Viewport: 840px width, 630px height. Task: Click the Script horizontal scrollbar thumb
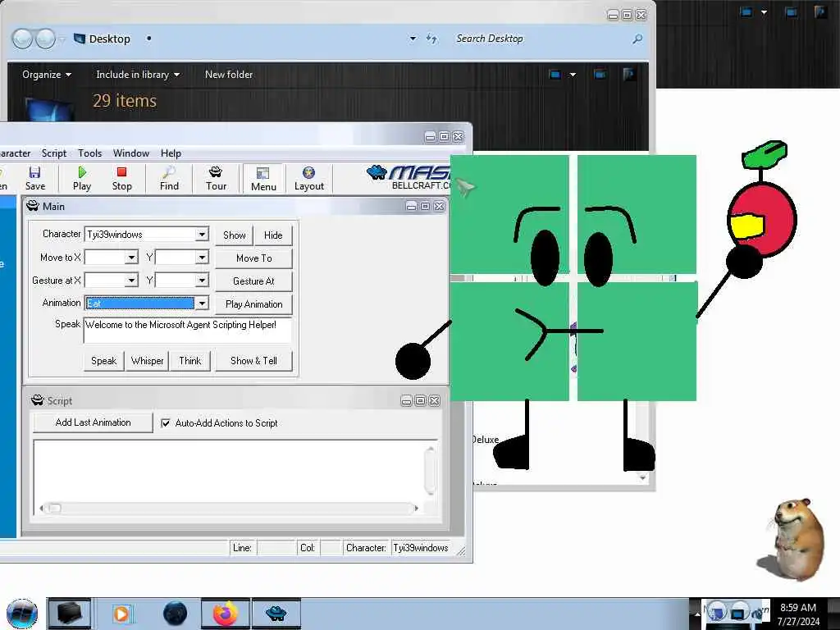(54, 508)
